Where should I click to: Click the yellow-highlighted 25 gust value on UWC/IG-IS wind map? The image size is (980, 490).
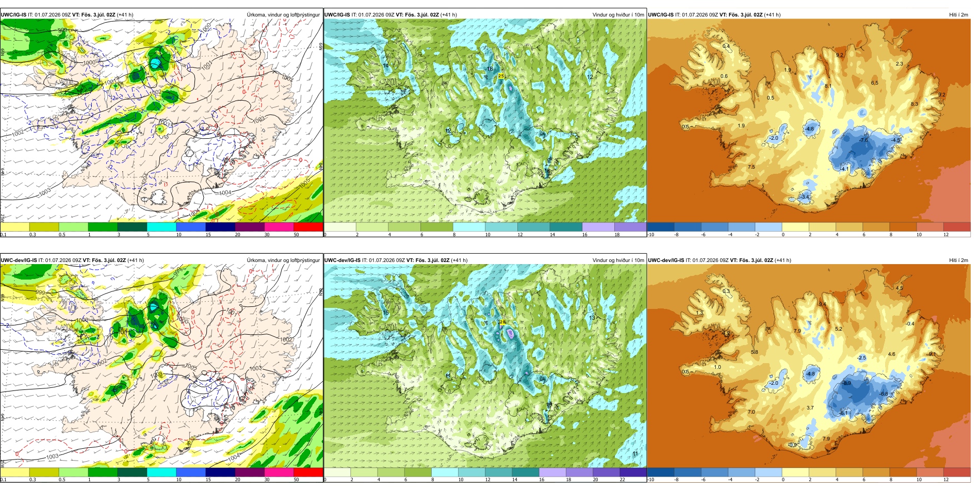point(500,76)
